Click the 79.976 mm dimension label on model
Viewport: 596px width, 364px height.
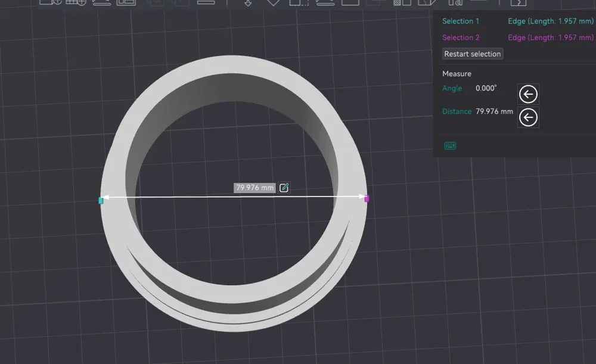[x=254, y=188]
